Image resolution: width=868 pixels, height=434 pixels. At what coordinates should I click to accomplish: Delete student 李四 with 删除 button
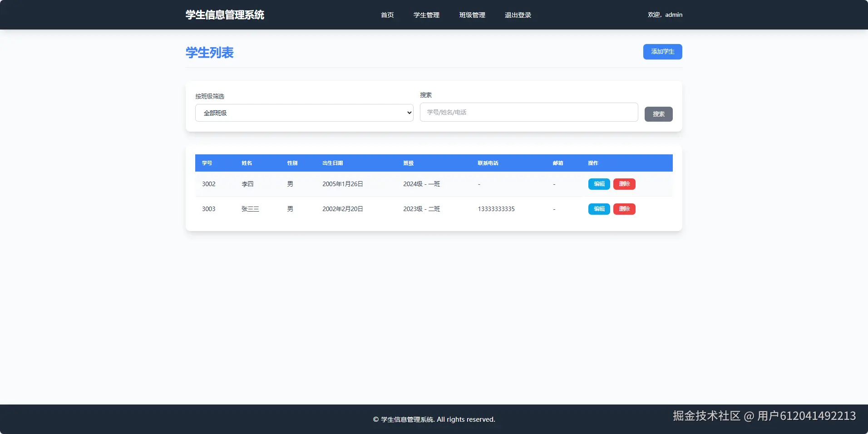pyautogui.click(x=624, y=184)
